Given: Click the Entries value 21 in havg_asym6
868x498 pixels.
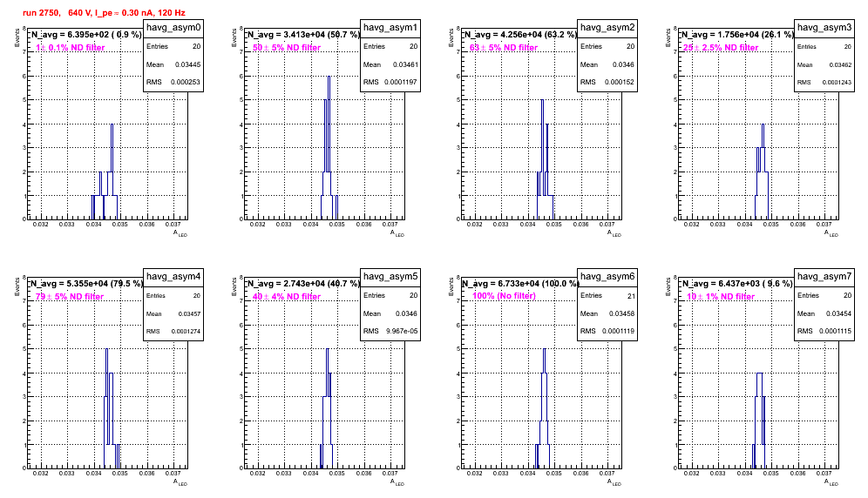Looking at the screenshot, I should [631, 296].
